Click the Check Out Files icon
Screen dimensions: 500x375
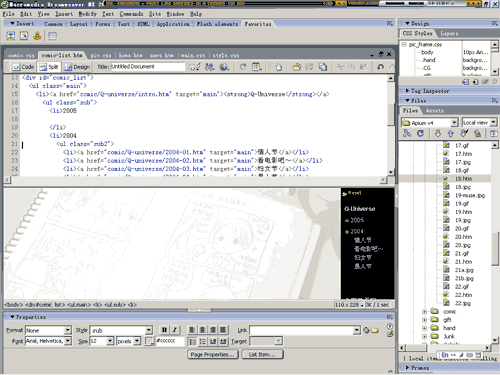click(464, 134)
